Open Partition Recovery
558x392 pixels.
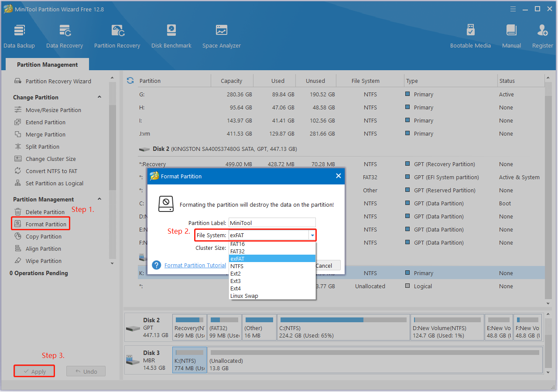coord(117,36)
